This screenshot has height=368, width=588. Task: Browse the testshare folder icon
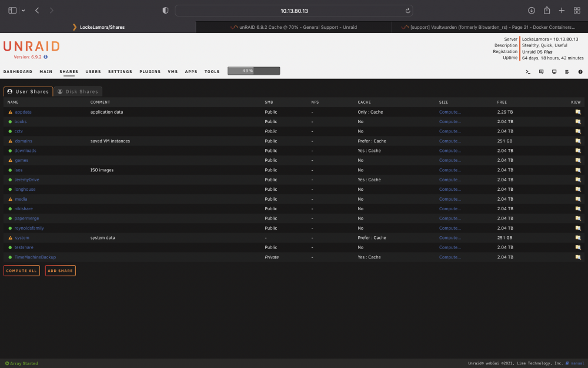[x=578, y=247]
